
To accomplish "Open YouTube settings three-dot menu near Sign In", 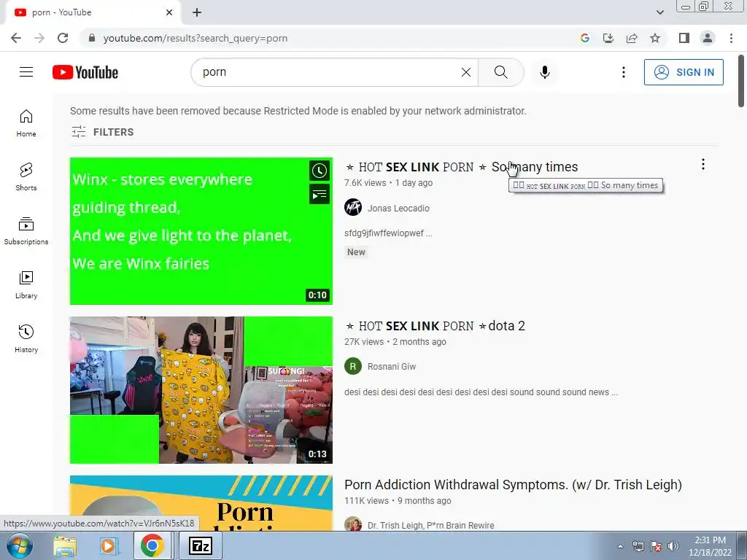I will [623, 72].
